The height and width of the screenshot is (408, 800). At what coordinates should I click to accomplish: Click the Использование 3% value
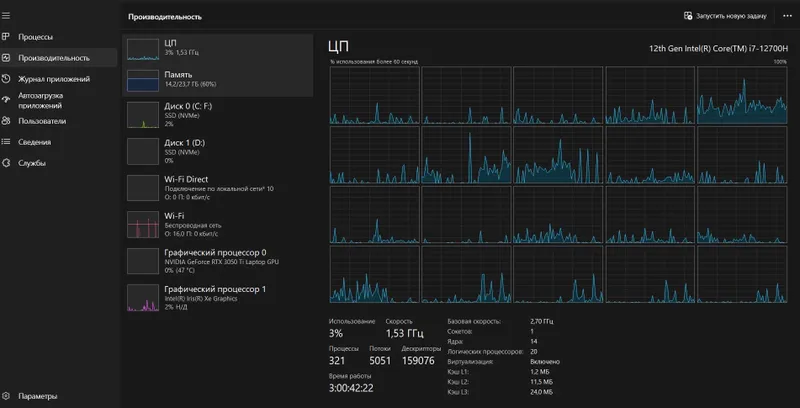pyautogui.click(x=336, y=334)
